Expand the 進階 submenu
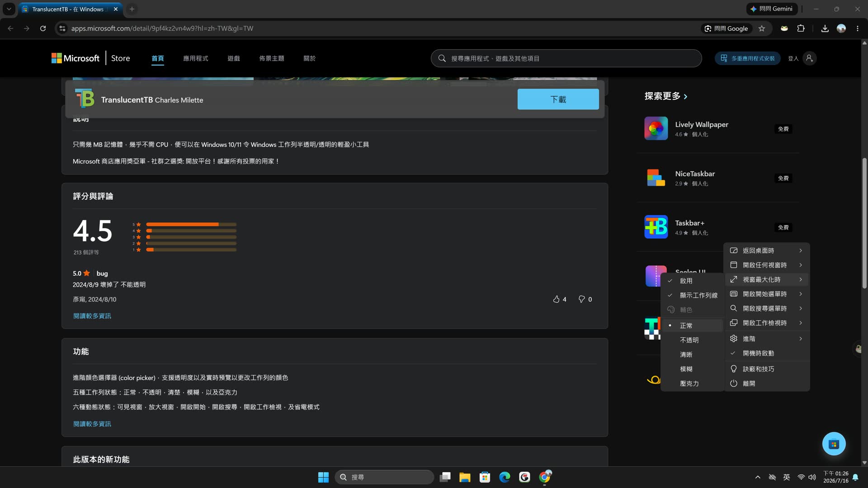Screen dimensions: 868x488 (x=767, y=338)
